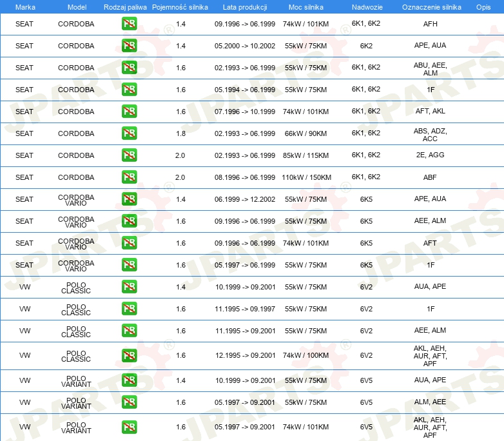Click petrol icon in Cordoba Vario 1.4 row

pyautogui.click(x=129, y=199)
